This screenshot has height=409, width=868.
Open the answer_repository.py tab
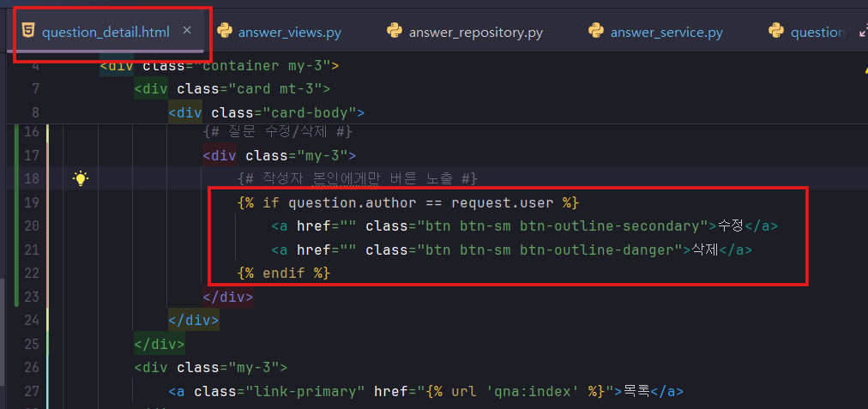point(475,33)
